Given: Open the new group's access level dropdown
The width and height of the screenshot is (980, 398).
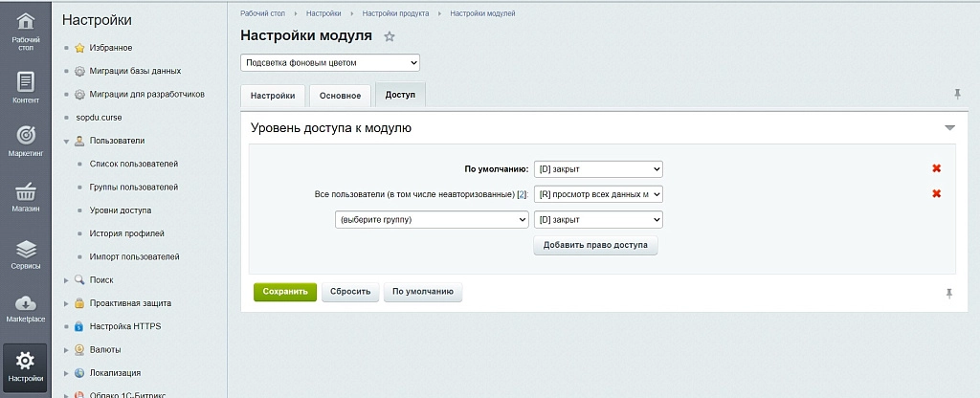Looking at the screenshot, I should [x=598, y=219].
